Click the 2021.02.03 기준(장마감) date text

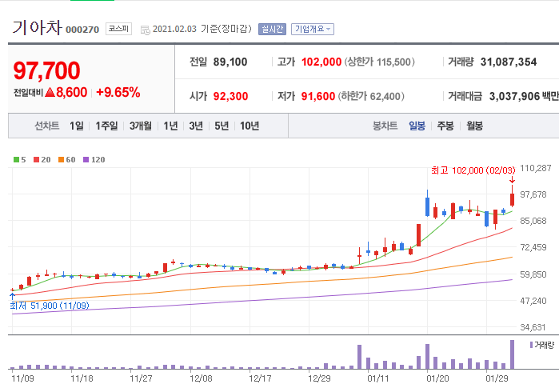(202, 29)
